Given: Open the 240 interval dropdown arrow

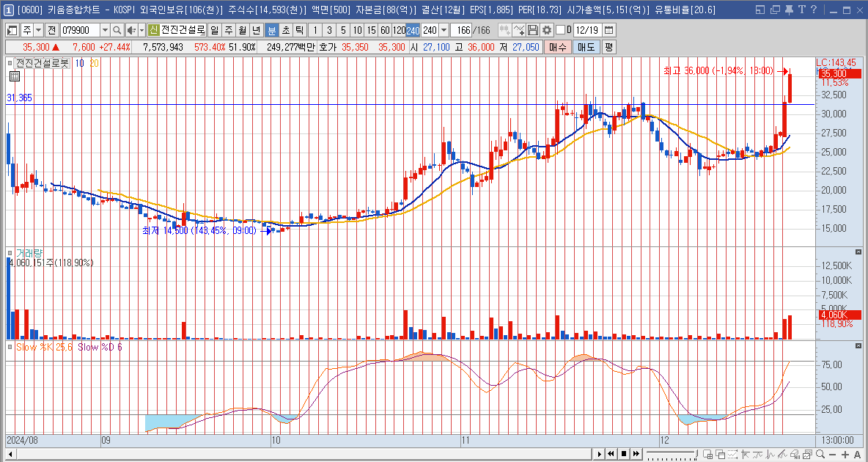Looking at the screenshot, I should click(x=444, y=31).
